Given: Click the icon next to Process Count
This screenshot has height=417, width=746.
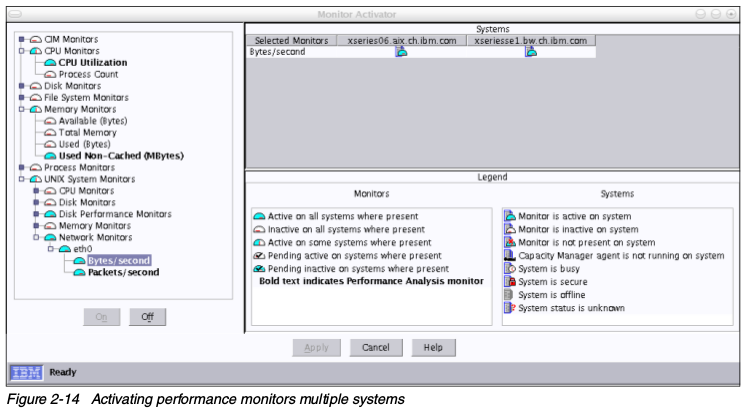Looking at the screenshot, I should coord(51,74).
